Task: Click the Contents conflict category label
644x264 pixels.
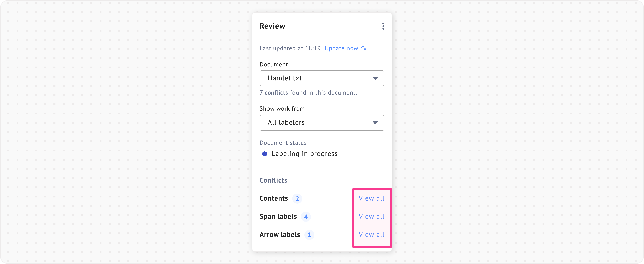Action: (x=274, y=199)
